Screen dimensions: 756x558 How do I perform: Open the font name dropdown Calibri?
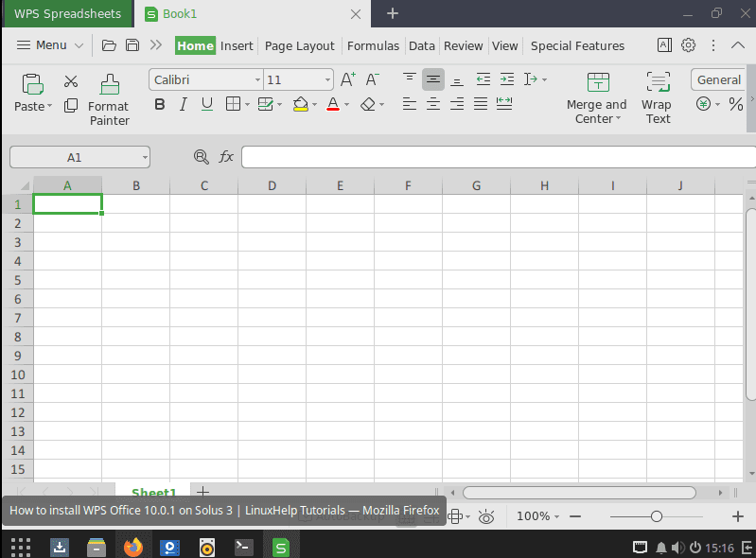point(258,80)
